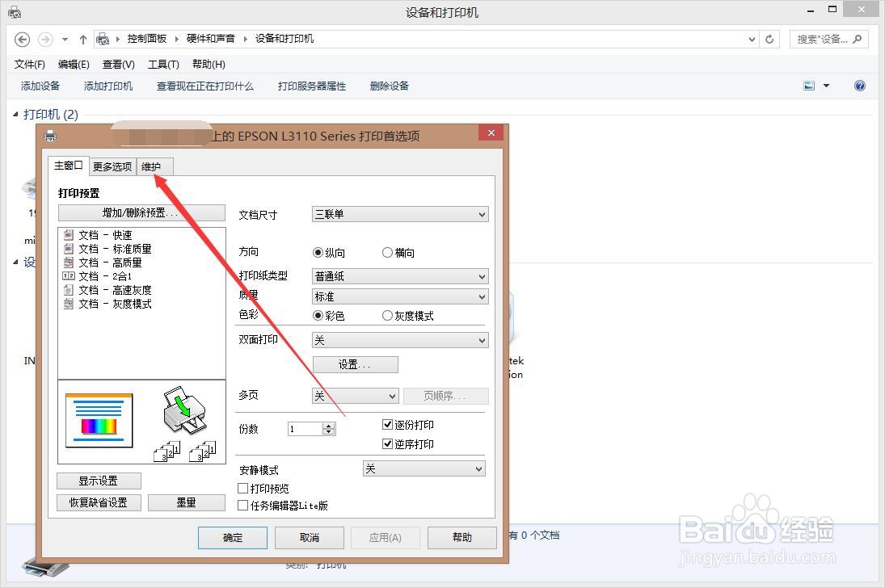Screen dimensions: 885x588
Task: Click the 文档 - 高质量 preset icon
Action: pos(69,262)
